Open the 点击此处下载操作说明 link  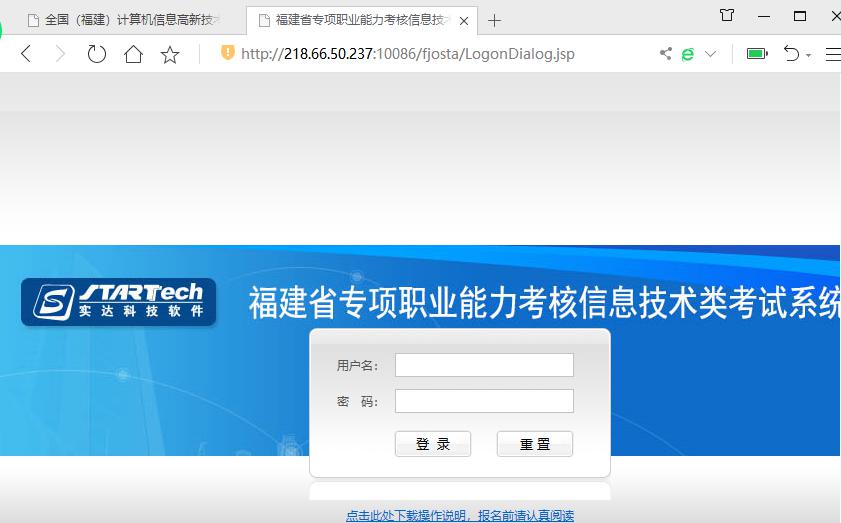coord(460,516)
